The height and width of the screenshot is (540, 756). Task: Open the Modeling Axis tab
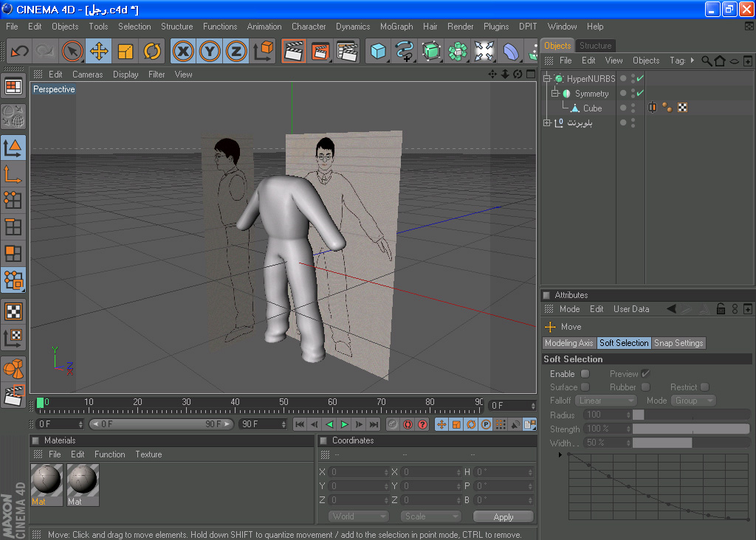click(569, 343)
